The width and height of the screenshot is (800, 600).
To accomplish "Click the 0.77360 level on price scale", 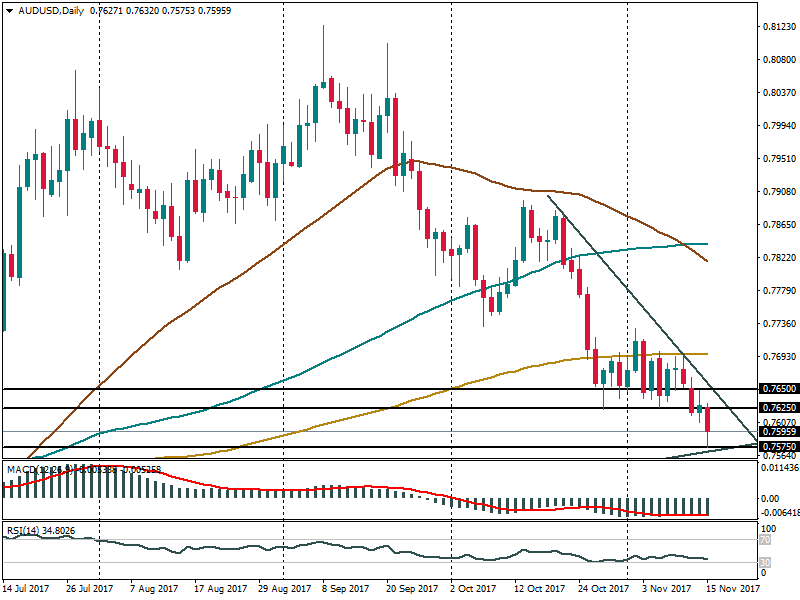I will pyautogui.click(x=776, y=324).
